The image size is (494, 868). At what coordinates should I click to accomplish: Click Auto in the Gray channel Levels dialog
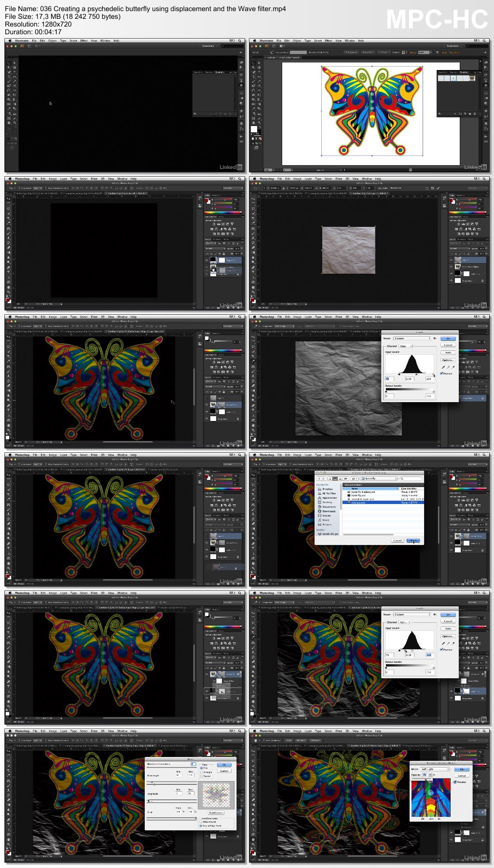click(x=448, y=352)
